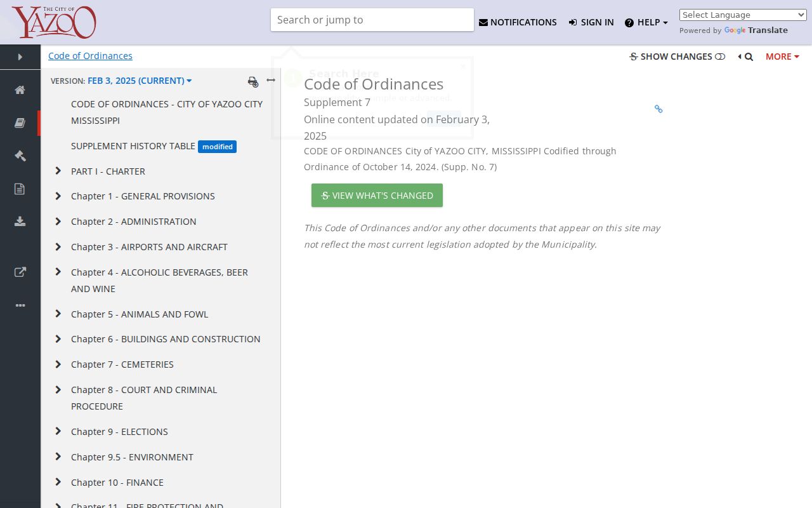
Task: Open the download sidebar icon
Action: [x=20, y=221]
